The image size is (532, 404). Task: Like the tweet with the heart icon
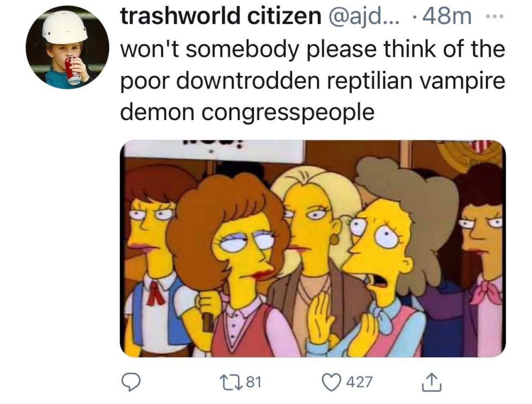pyautogui.click(x=331, y=382)
